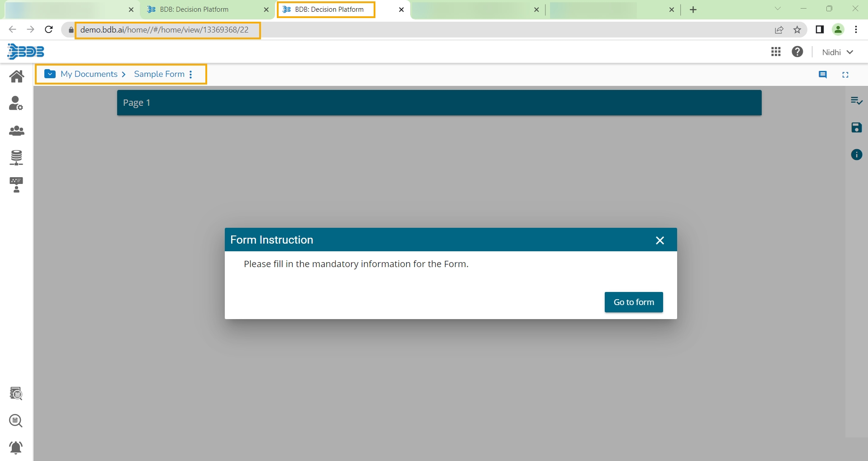Open the magnifier data search icon

[16, 421]
